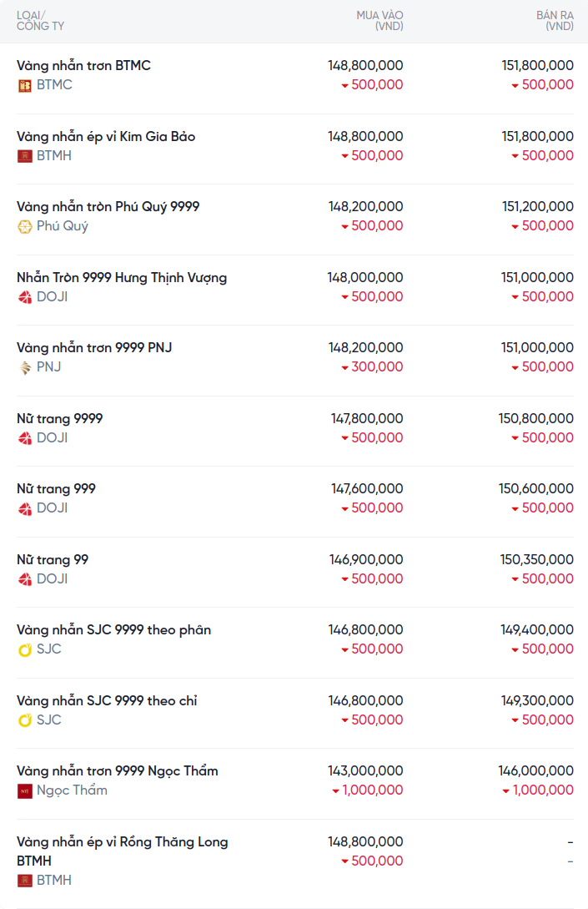Select Nhẫn Tròn 9999 Hưng Thịnh Vượng title

click(x=122, y=277)
